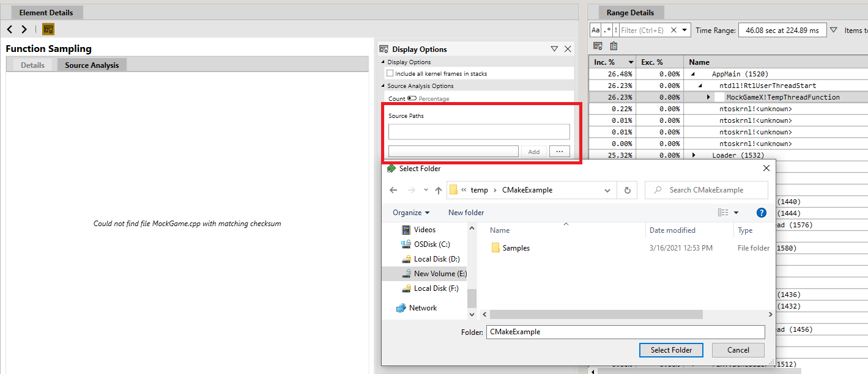Open the Display Options panel dropdown triangle
Image resolution: width=868 pixels, height=374 pixels.
click(x=554, y=49)
